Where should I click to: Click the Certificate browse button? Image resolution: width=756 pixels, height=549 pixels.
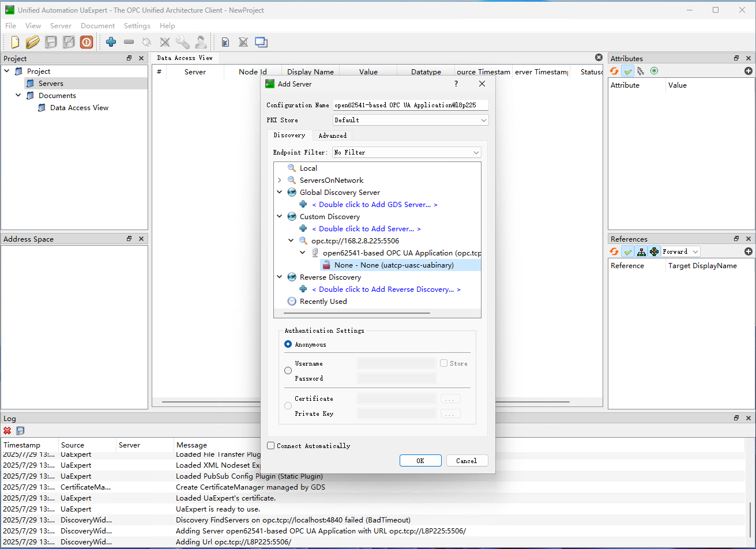(x=450, y=398)
